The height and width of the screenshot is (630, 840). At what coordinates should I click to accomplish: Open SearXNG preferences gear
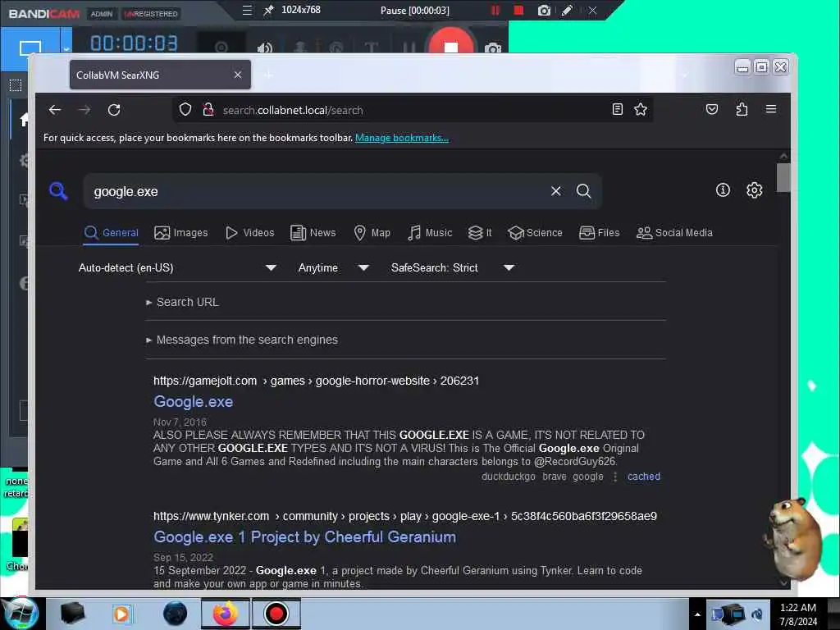point(755,190)
